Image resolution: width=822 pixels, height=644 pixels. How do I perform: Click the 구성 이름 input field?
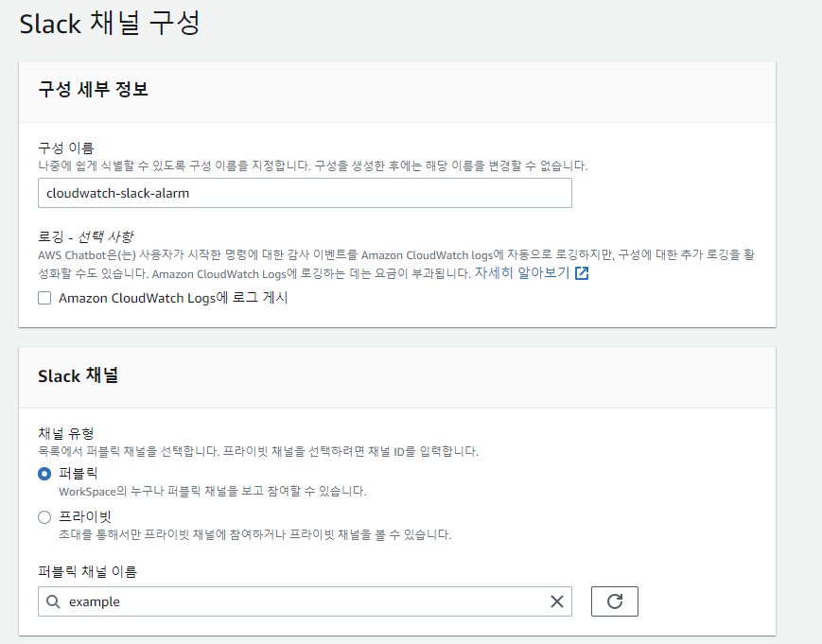[x=305, y=193]
